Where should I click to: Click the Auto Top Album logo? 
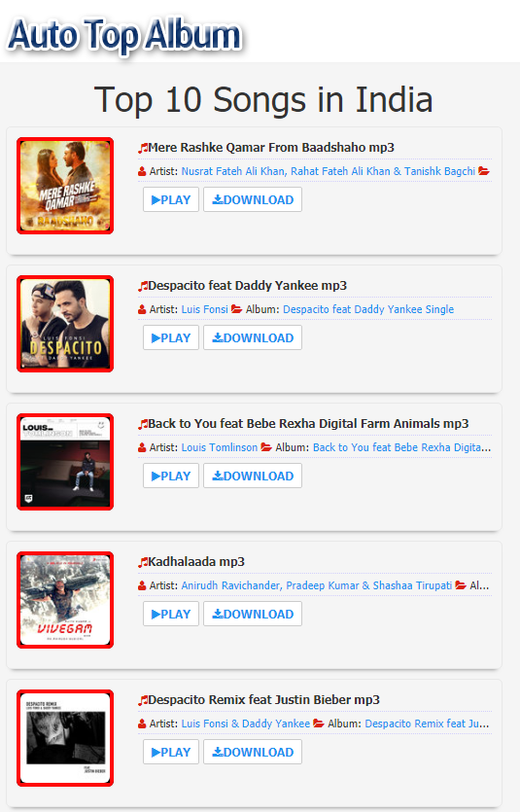[124, 35]
